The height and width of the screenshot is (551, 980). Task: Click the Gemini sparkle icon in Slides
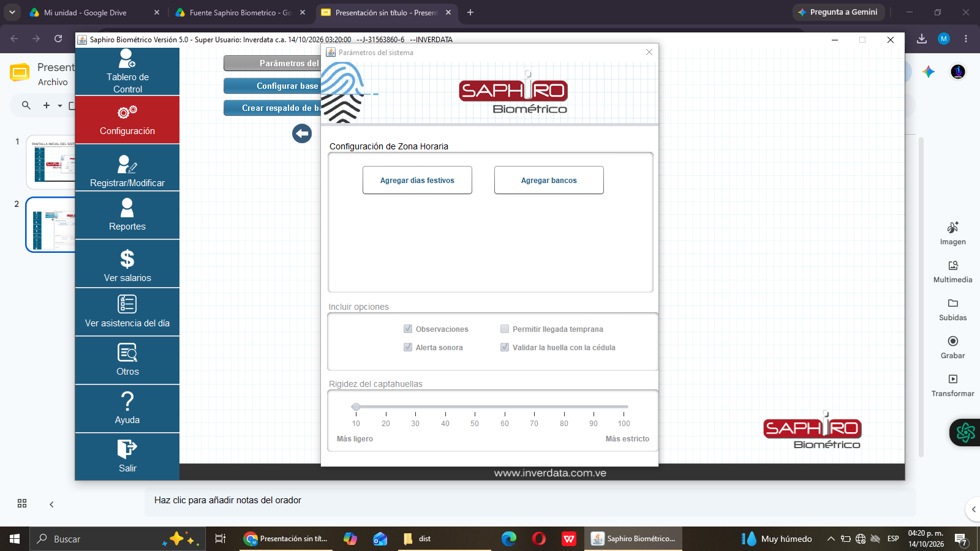coord(929,72)
